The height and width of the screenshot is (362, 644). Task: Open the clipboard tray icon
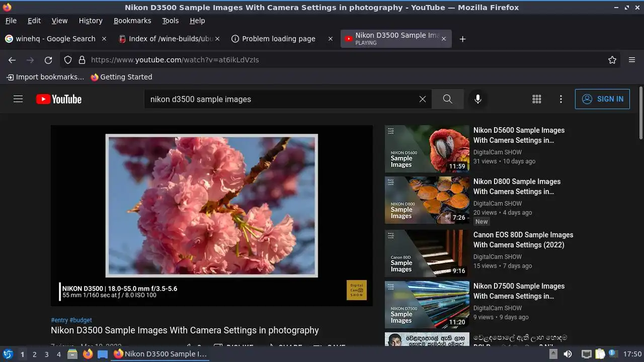pyautogui.click(x=600, y=354)
